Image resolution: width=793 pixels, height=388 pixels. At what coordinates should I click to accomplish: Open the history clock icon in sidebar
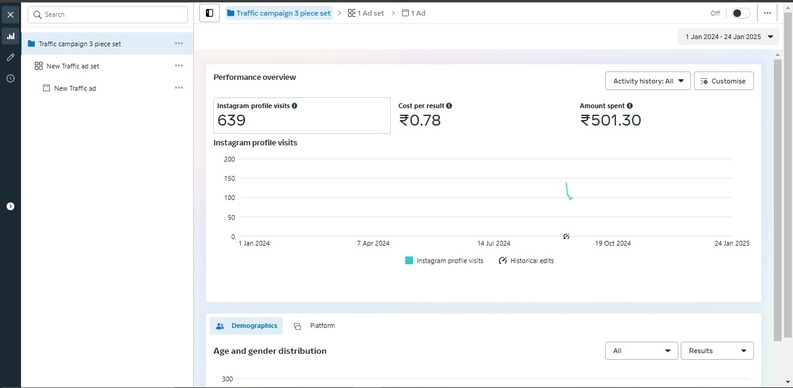pos(10,78)
